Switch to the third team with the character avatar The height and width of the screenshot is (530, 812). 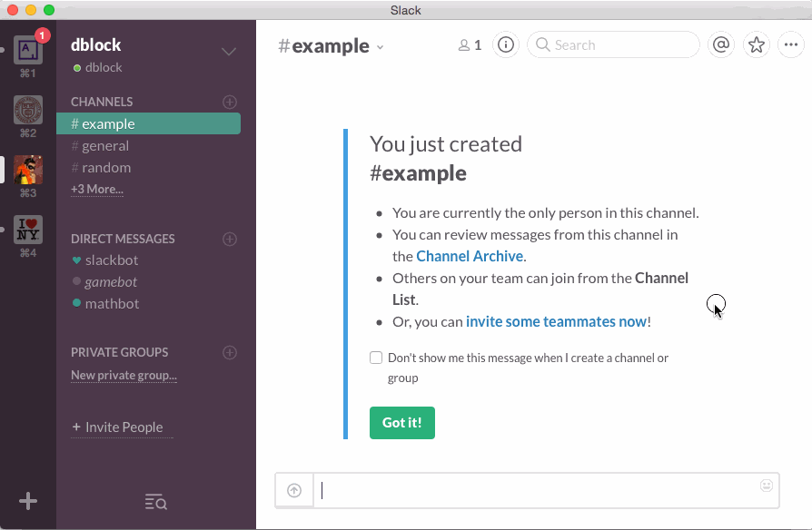click(28, 170)
